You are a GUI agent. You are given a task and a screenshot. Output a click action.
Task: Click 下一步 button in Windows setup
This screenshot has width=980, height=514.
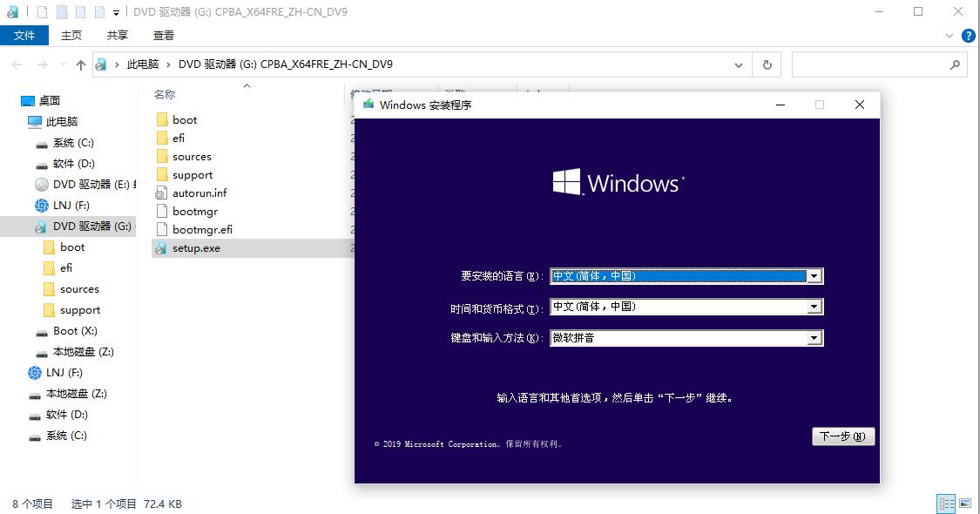click(842, 436)
